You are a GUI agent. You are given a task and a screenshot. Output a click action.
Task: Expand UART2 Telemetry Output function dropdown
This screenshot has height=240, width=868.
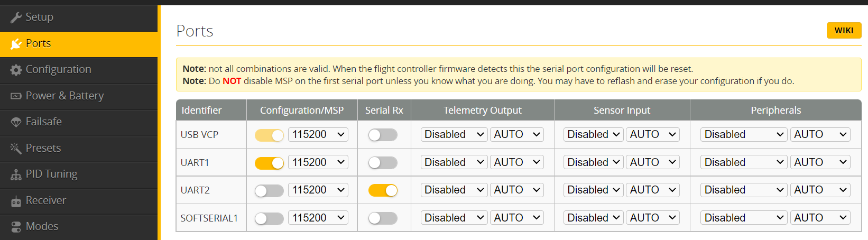[454, 190]
